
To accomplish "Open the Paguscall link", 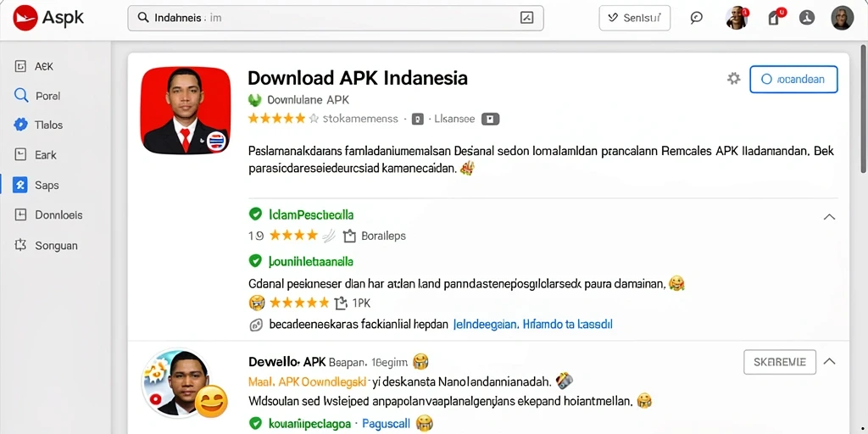I will pos(386,424).
